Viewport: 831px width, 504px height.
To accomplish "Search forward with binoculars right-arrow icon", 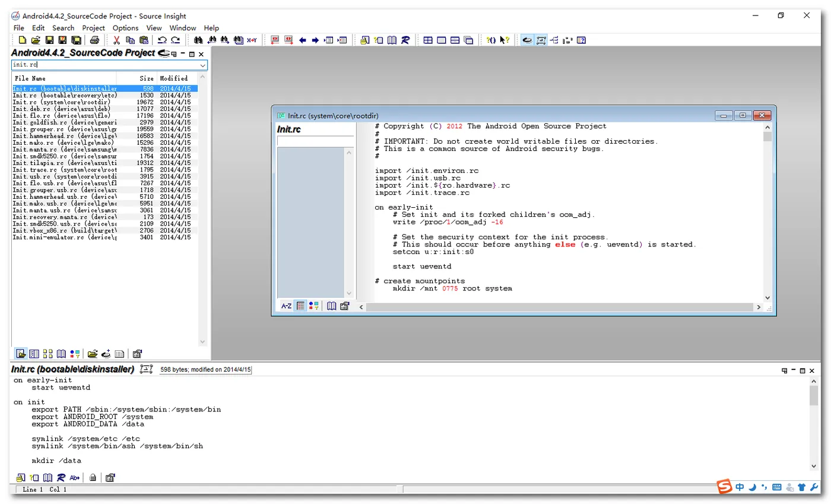I will click(x=225, y=40).
